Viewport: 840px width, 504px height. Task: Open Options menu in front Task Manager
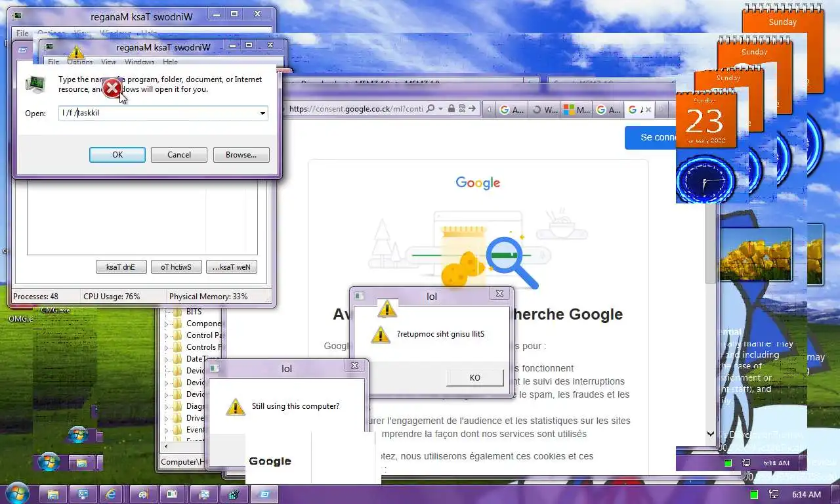pos(79,62)
